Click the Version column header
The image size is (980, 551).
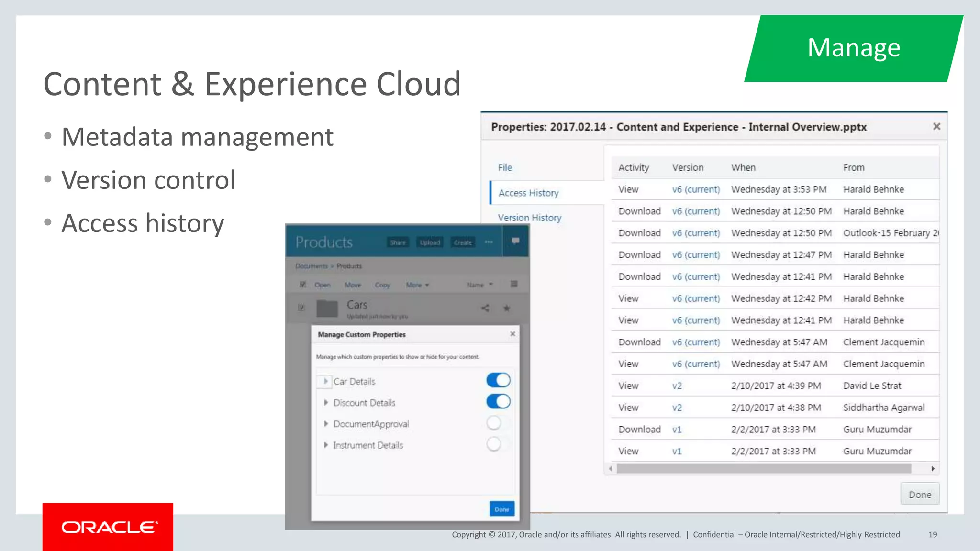[688, 167]
